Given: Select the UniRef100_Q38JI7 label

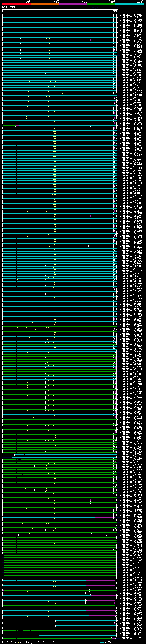Looking at the screenshot, I should pos(131,125).
